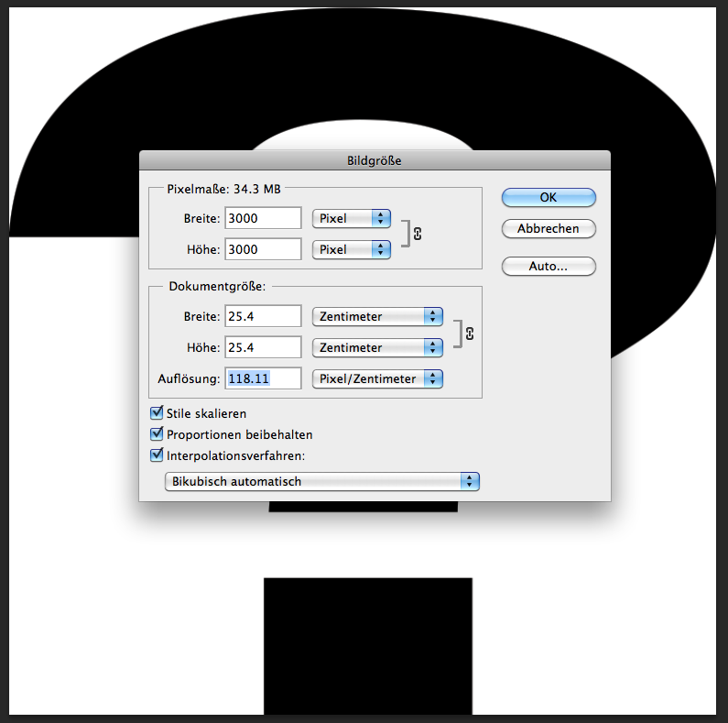The height and width of the screenshot is (723, 728).
Task: Select the pixel Höhe field showing 3000
Action: click(x=263, y=249)
